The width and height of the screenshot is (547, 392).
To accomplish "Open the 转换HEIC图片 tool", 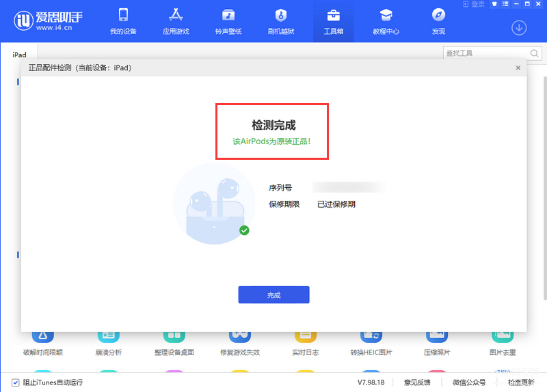I will pyautogui.click(x=371, y=344).
